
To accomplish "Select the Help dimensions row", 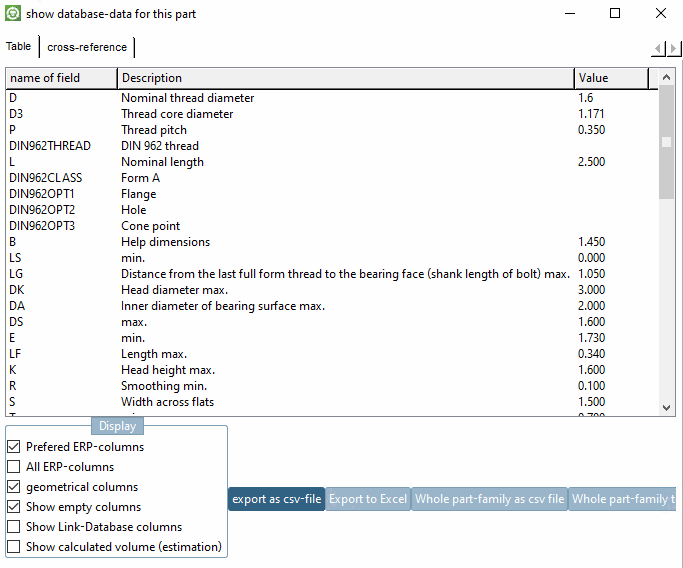I will pyautogui.click(x=332, y=242).
